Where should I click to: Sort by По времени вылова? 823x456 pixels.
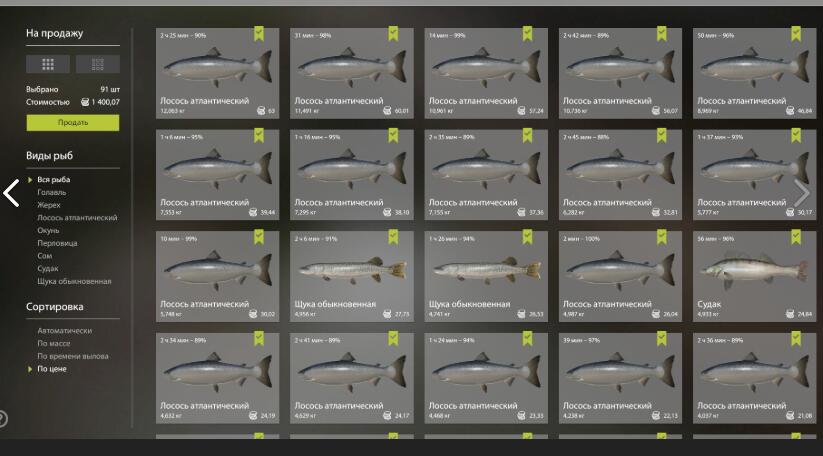click(72, 356)
